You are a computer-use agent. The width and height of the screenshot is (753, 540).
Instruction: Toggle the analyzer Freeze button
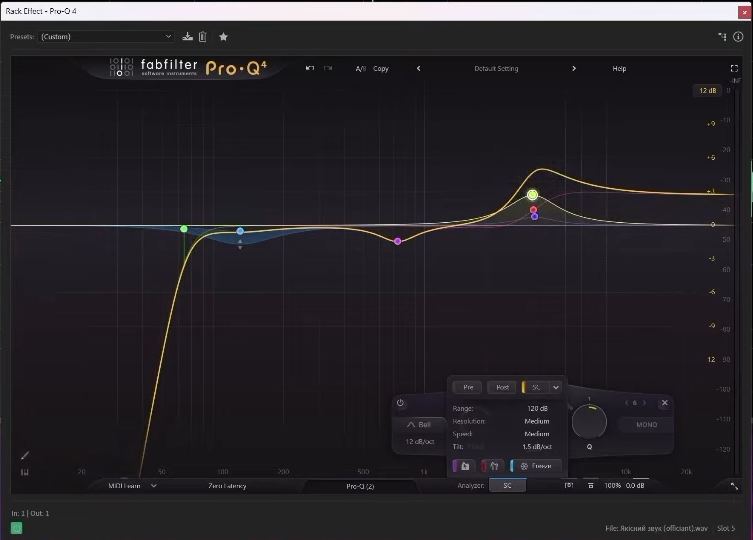pos(536,466)
